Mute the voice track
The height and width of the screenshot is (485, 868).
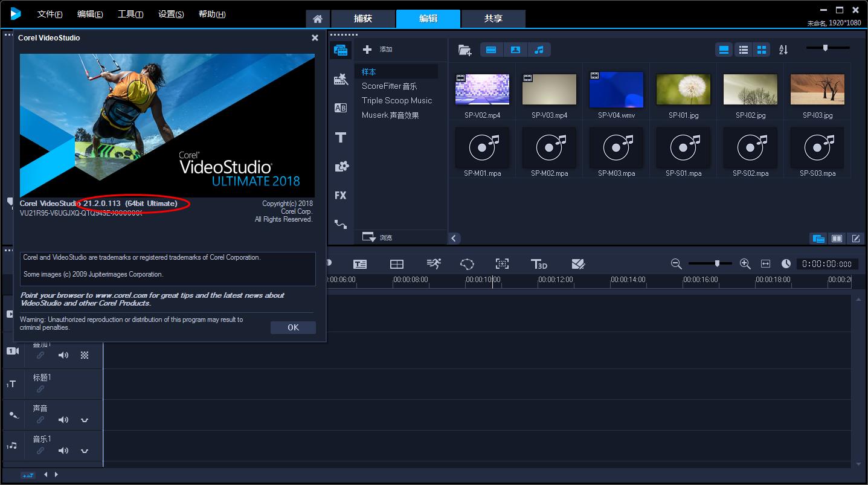coord(63,420)
